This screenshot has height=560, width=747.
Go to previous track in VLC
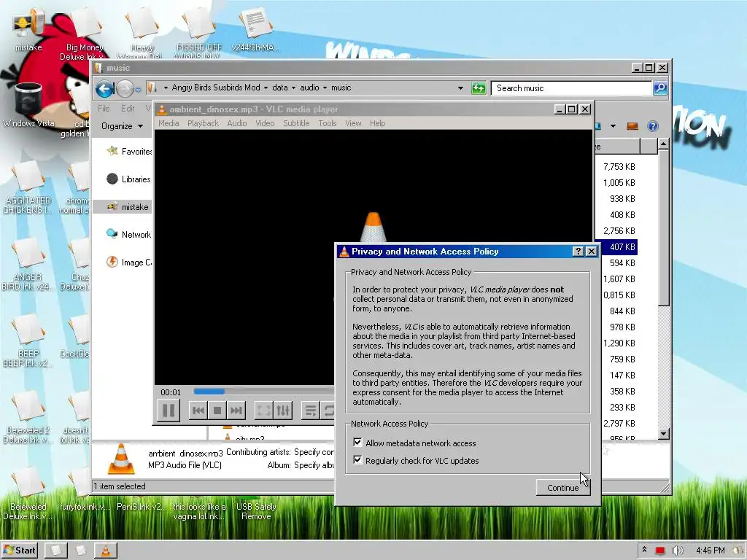(x=198, y=410)
